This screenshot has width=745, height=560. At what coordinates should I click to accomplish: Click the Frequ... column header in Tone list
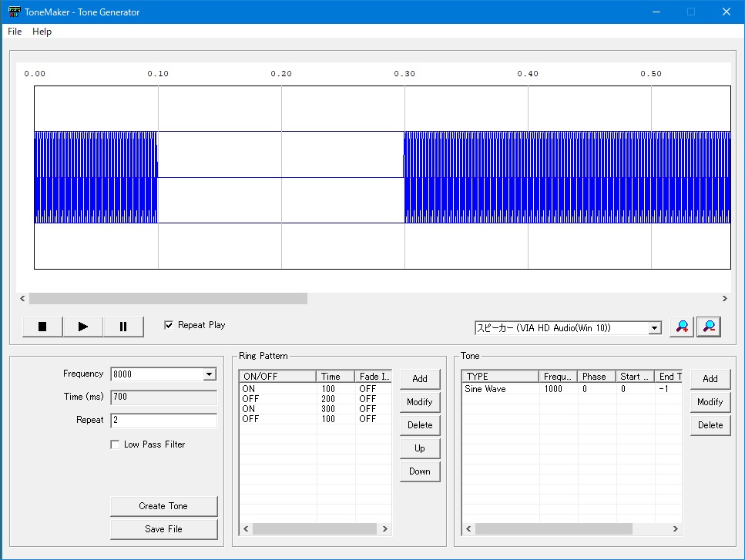(559, 376)
